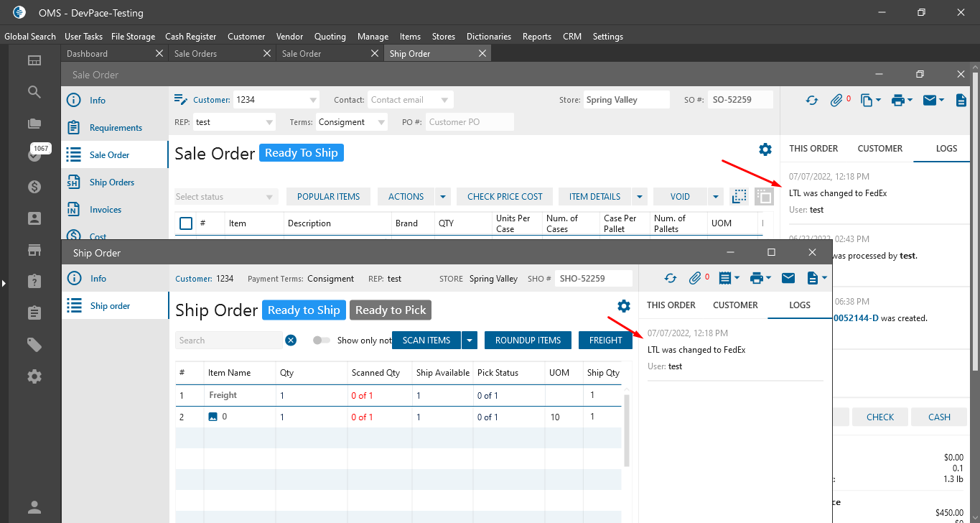Click the CHECK PRICE COST button
The height and width of the screenshot is (523, 980).
[x=505, y=197]
